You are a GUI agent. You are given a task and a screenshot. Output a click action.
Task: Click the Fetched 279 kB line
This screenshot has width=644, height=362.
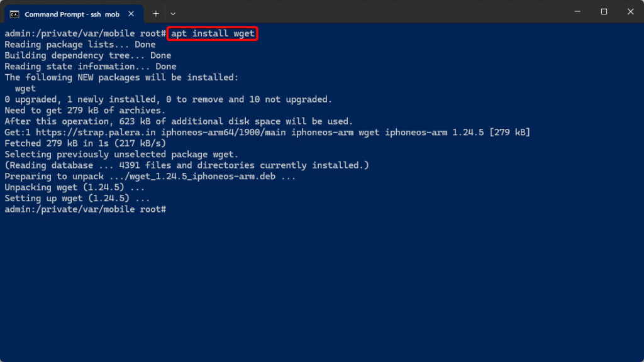pos(86,143)
